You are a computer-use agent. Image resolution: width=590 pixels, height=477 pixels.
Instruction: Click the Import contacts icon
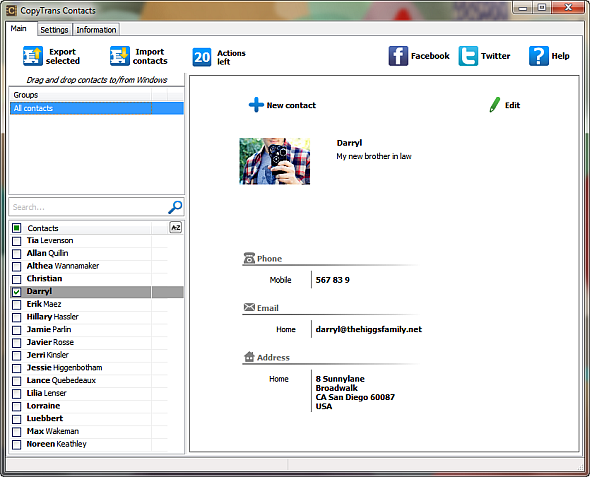pyautogui.click(x=120, y=56)
